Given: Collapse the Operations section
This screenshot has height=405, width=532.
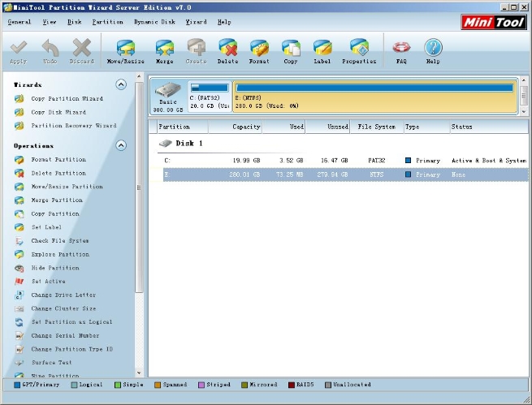Looking at the screenshot, I should pos(121,145).
